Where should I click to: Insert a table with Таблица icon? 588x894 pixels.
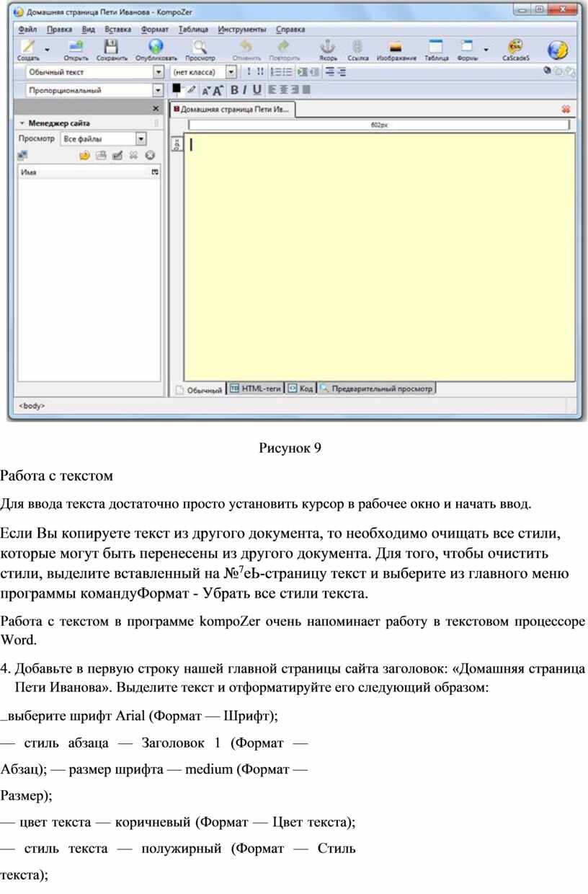pyautogui.click(x=436, y=47)
